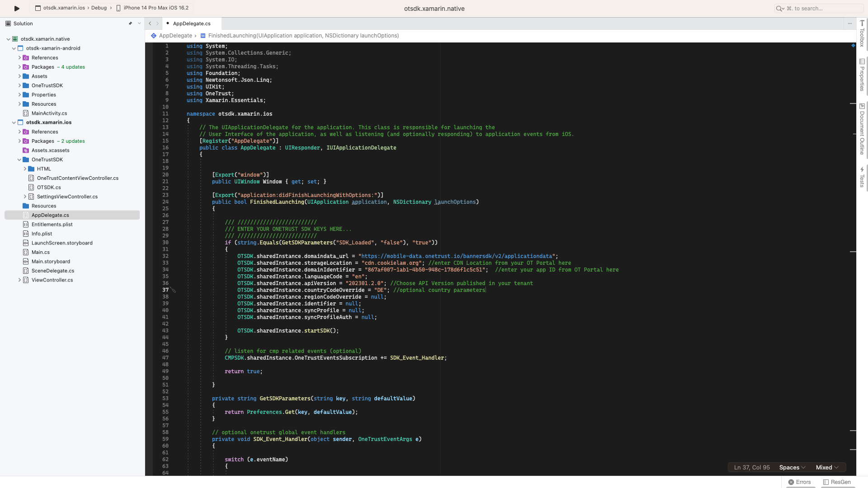
Task: Open the Solution explorer panel
Action: point(23,23)
